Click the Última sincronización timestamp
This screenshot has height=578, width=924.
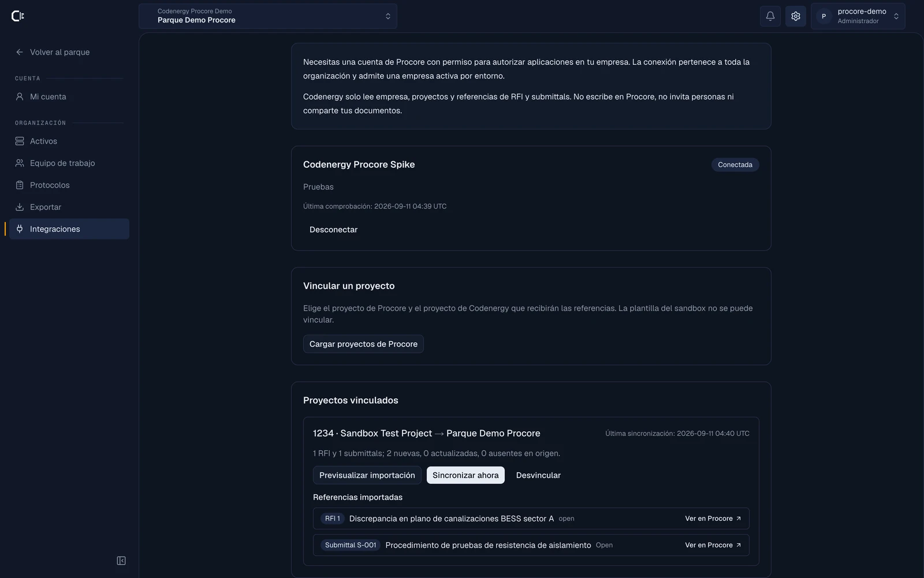[x=677, y=433]
